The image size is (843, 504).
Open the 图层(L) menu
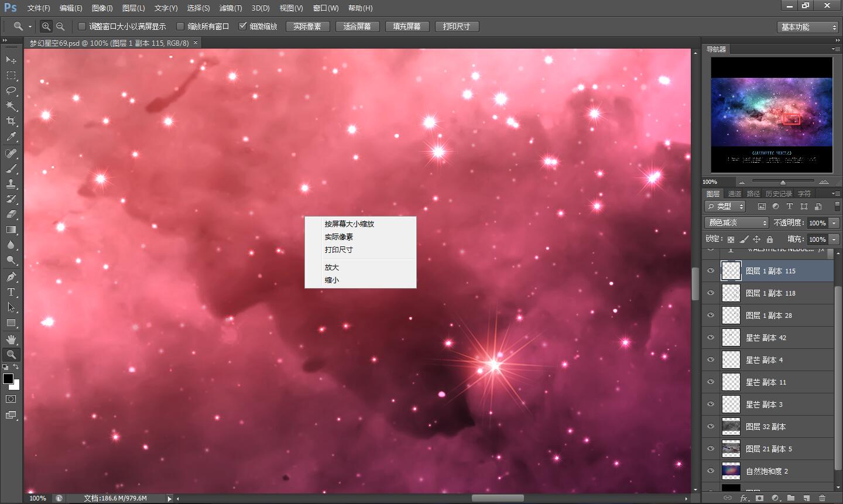click(x=133, y=8)
